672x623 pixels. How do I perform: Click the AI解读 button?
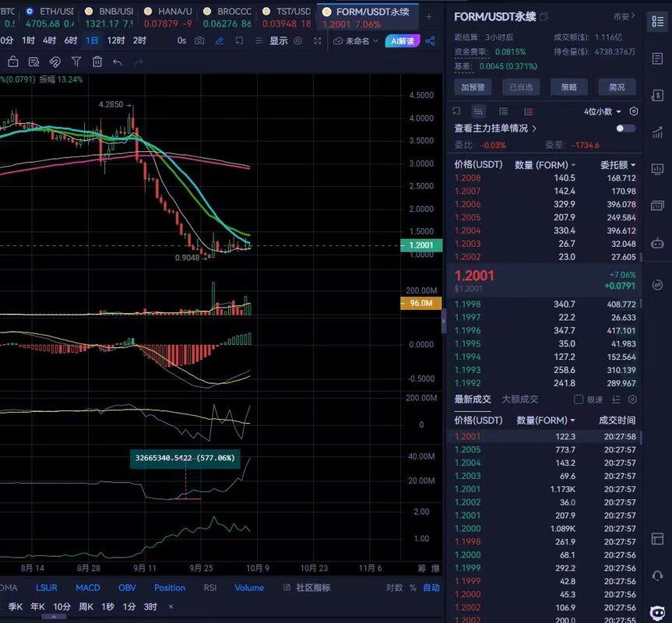click(x=402, y=40)
